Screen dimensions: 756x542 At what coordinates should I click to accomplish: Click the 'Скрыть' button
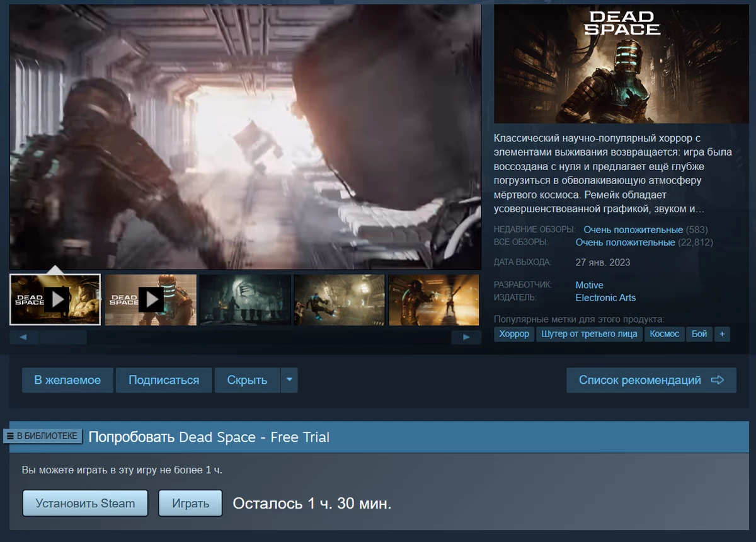(x=247, y=380)
